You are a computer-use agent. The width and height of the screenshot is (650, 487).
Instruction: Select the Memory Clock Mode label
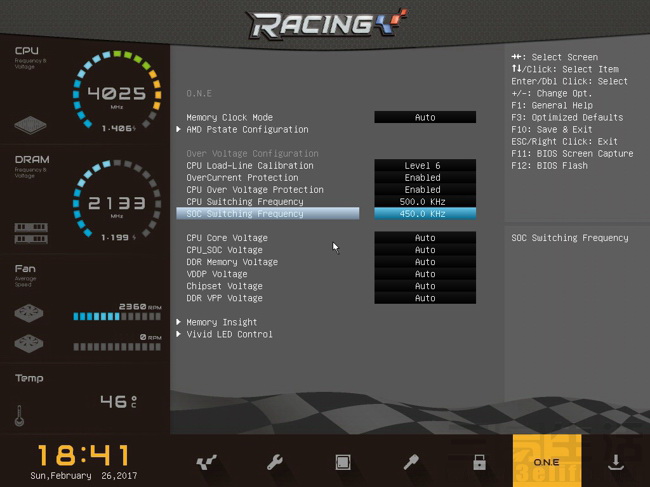coord(230,117)
